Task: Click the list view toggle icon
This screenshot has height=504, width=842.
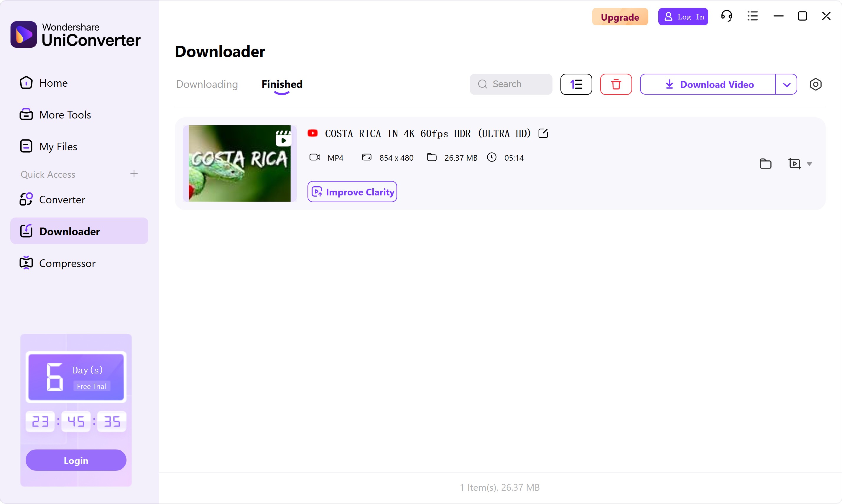Action: [575, 84]
